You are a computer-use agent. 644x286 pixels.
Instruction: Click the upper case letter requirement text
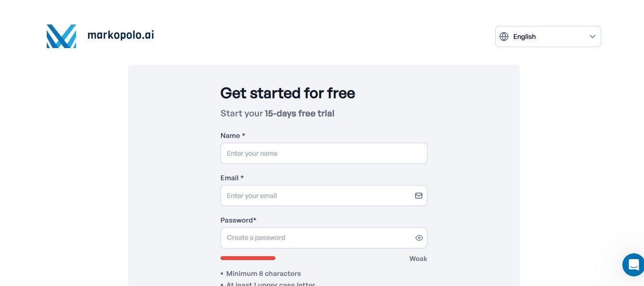click(270, 284)
